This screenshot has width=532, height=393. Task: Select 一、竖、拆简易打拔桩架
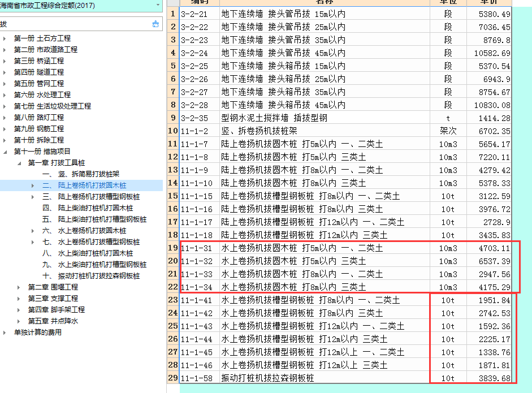point(81,174)
